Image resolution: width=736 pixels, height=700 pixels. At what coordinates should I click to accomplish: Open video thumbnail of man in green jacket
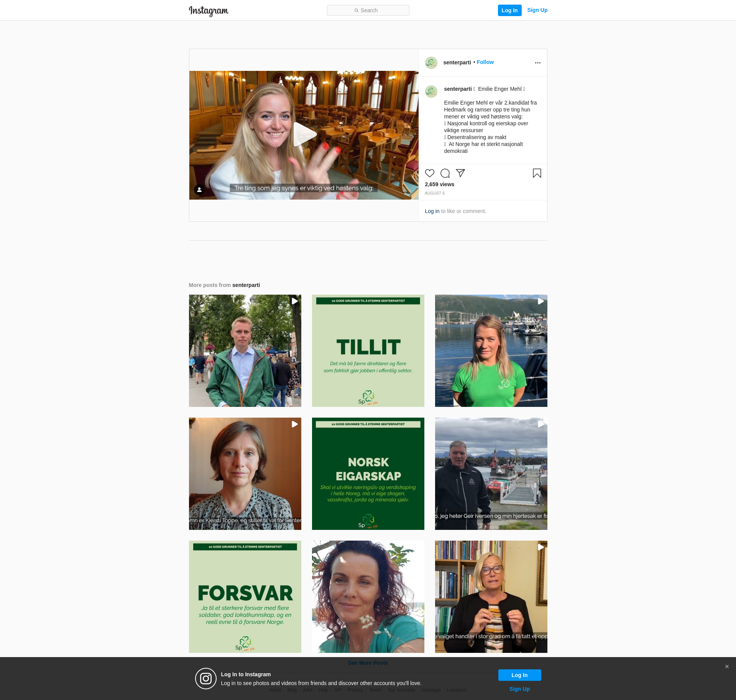[245, 351]
